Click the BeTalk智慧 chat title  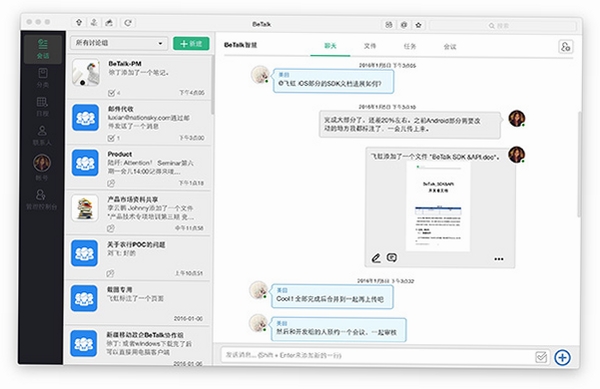(x=240, y=45)
